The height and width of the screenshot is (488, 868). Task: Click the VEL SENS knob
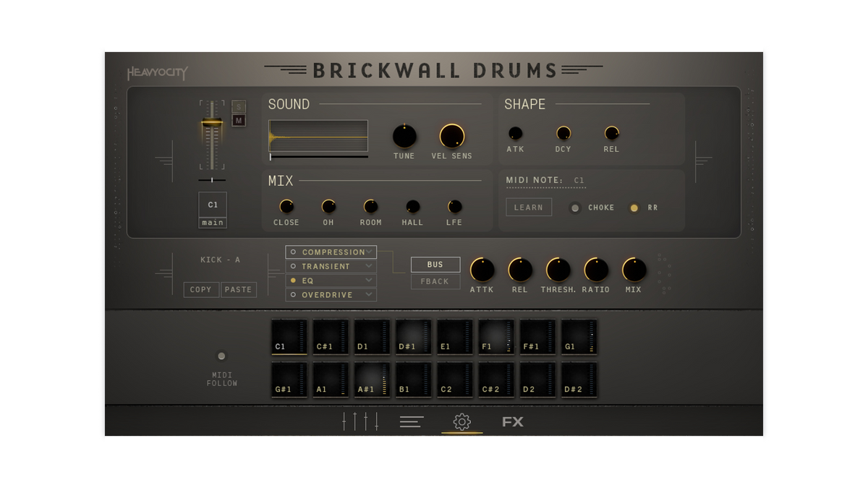pyautogui.click(x=452, y=136)
